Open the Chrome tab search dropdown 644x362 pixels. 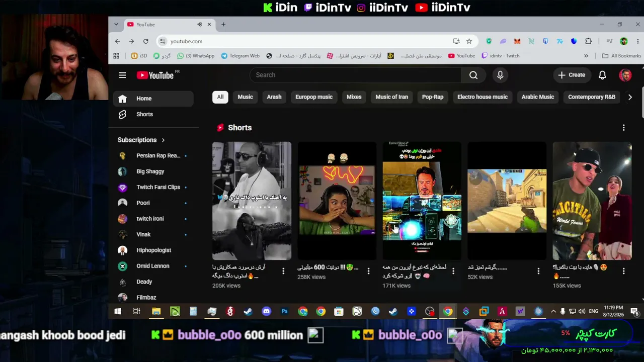coord(116,24)
